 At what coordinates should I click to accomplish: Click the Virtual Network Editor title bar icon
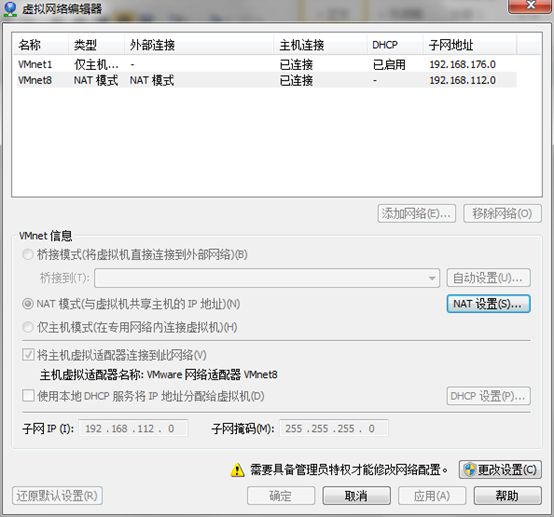(10, 9)
